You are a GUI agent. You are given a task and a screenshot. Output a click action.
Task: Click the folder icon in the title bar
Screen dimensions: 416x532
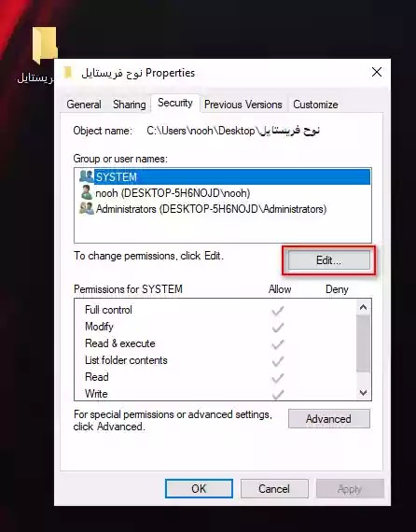coord(68,73)
